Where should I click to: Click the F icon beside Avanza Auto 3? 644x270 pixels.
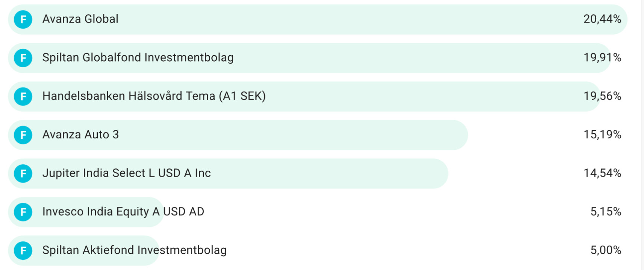tap(23, 135)
